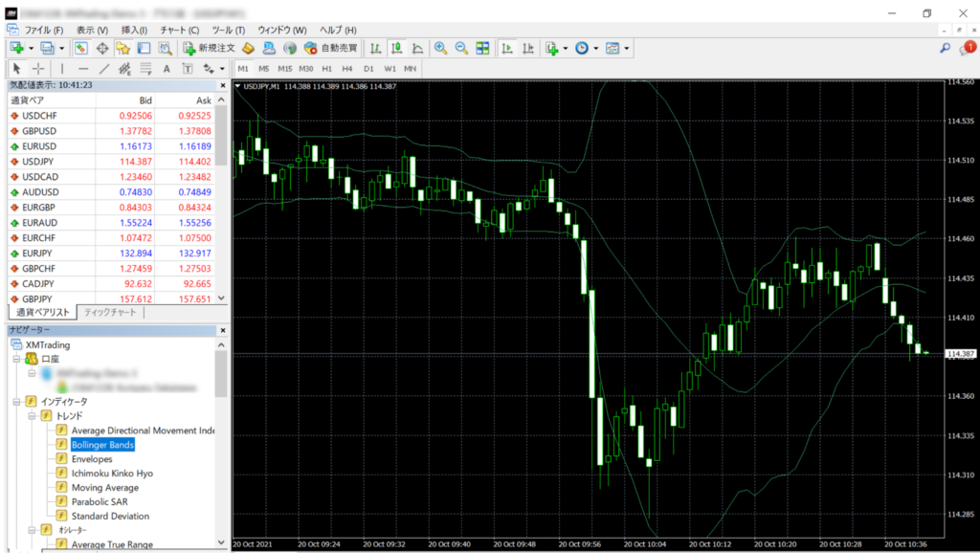Collapse the オシレーター tree node
Screen dimensions: 980x553
[x=32, y=530]
